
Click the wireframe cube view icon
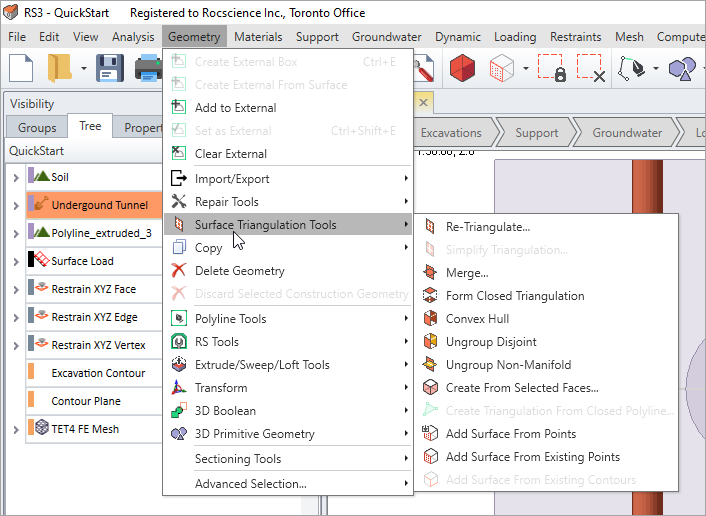click(502, 68)
